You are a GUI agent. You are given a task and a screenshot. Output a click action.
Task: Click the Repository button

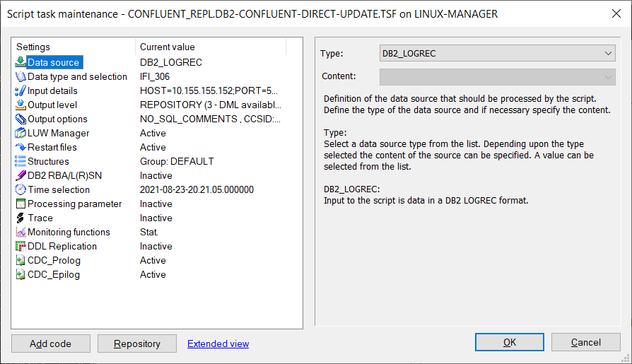[137, 344]
